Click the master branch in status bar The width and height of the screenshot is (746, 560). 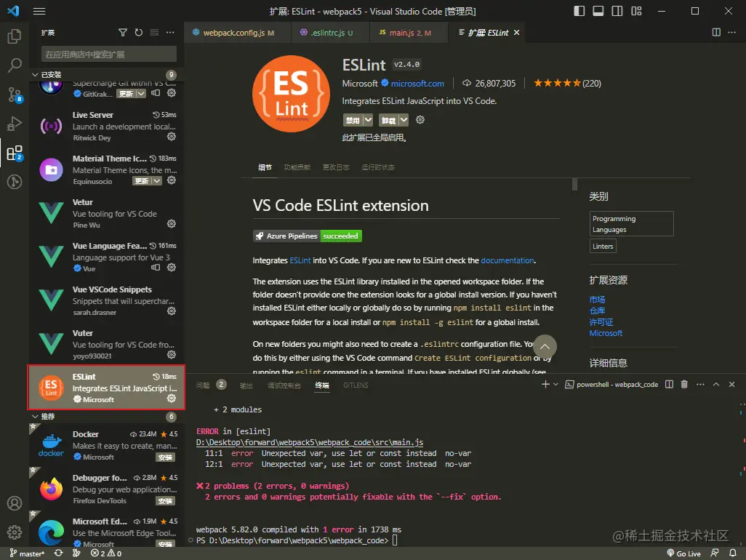[x=27, y=553]
